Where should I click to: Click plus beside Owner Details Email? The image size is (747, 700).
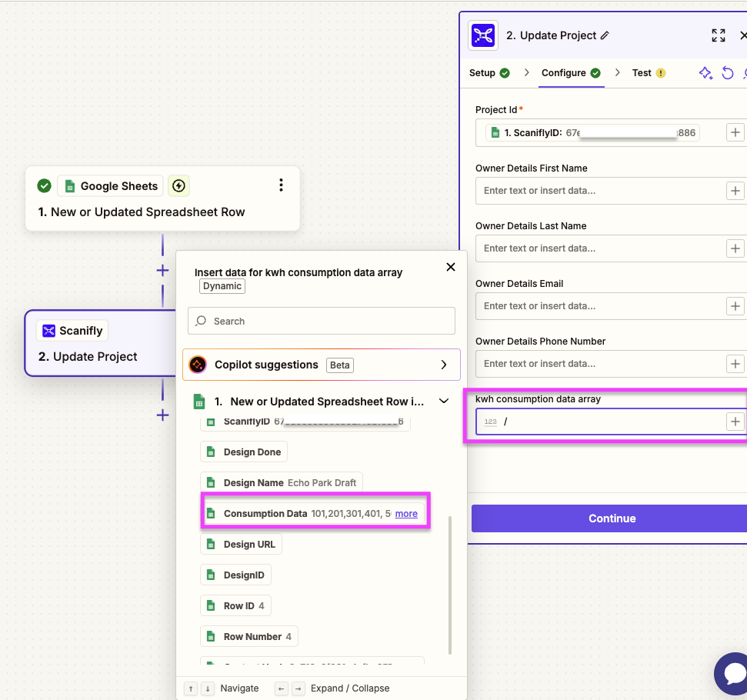point(735,306)
